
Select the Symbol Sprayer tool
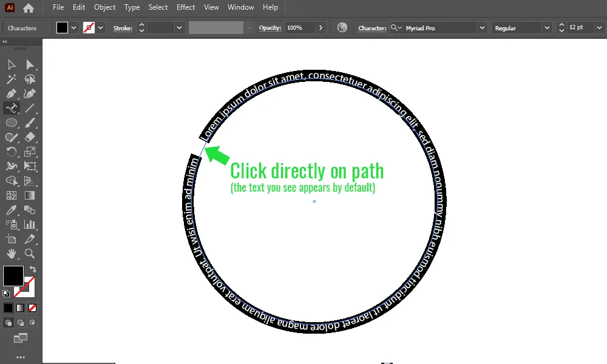(12, 224)
